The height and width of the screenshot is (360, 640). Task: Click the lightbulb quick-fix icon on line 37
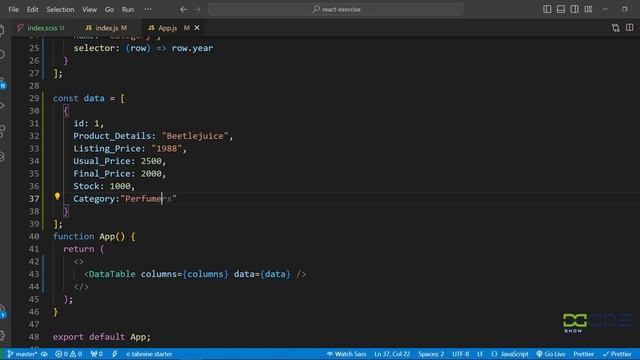58,196
